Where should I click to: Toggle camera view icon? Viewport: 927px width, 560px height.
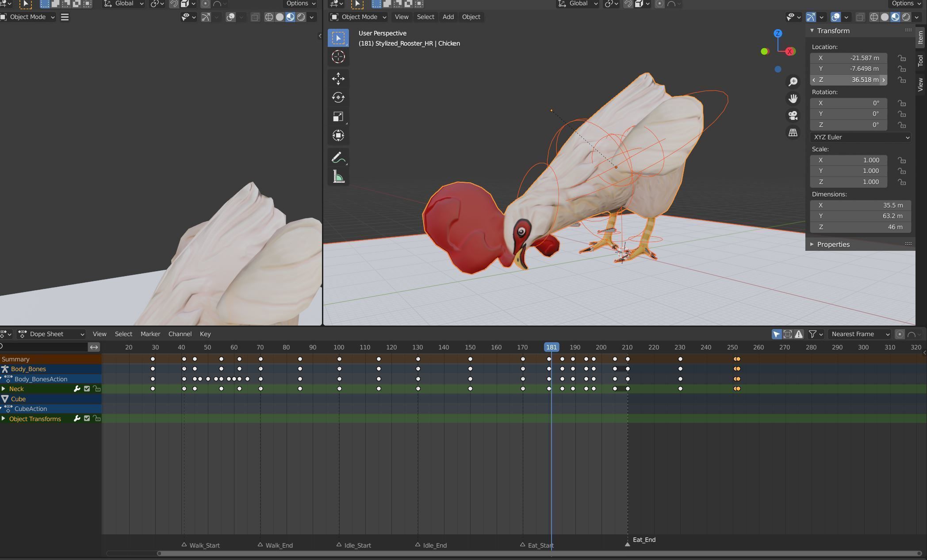pos(793,115)
